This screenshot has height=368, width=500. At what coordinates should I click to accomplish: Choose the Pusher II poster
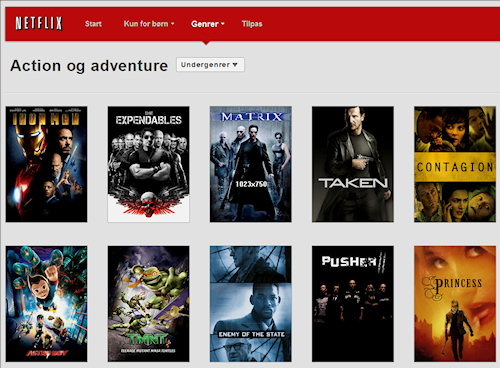[353, 304]
